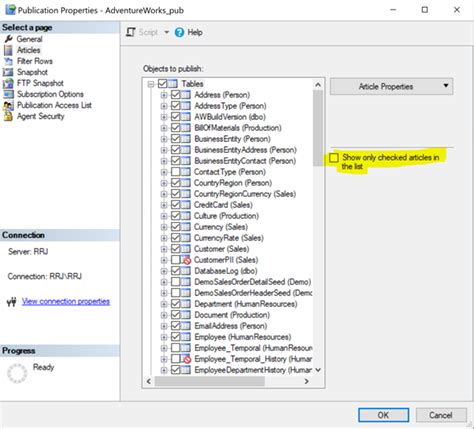
Task: Check the Employee_Temporal checkbox
Action: click(176, 348)
